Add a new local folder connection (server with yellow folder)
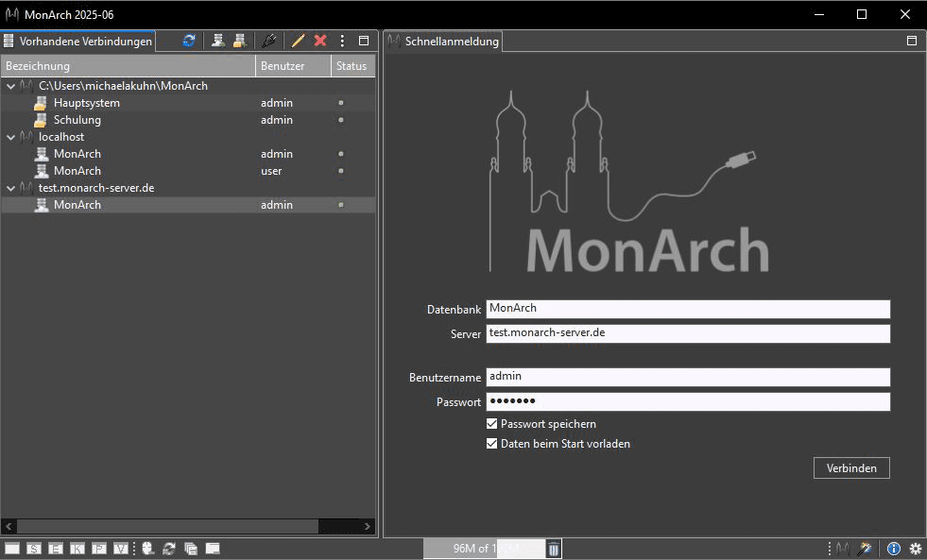927x560 pixels. pos(239,41)
